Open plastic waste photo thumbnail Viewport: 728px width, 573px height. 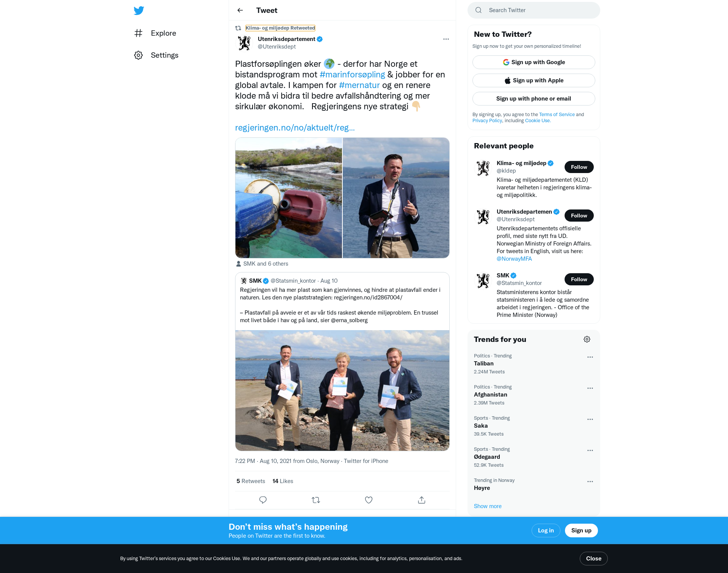point(289,198)
